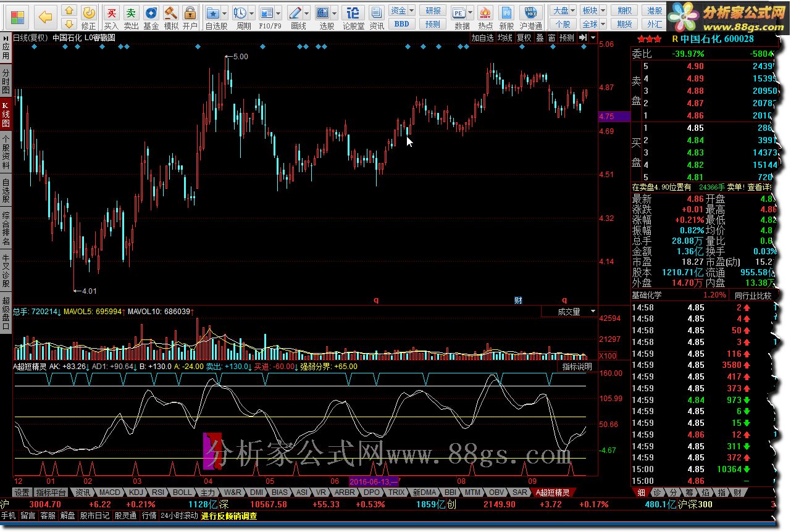Click the 股市日记 status bar item
This screenshot has height=532, width=791.
click(94, 516)
